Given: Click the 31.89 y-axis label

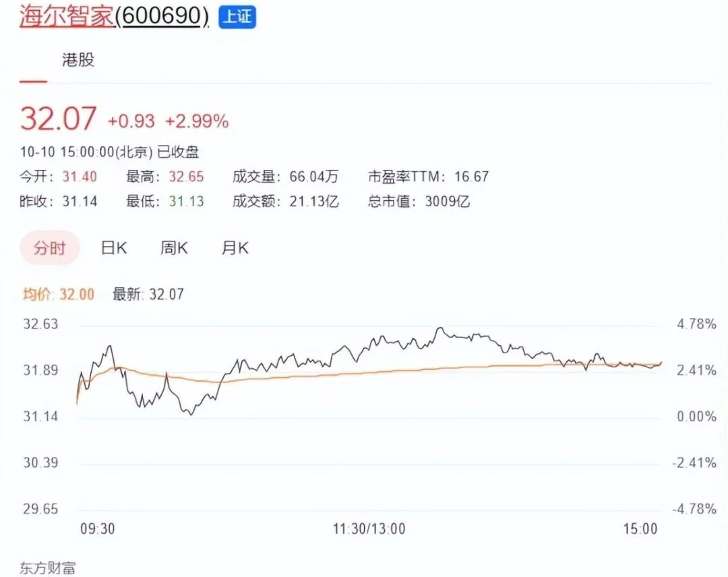Looking at the screenshot, I should click(x=41, y=370).
